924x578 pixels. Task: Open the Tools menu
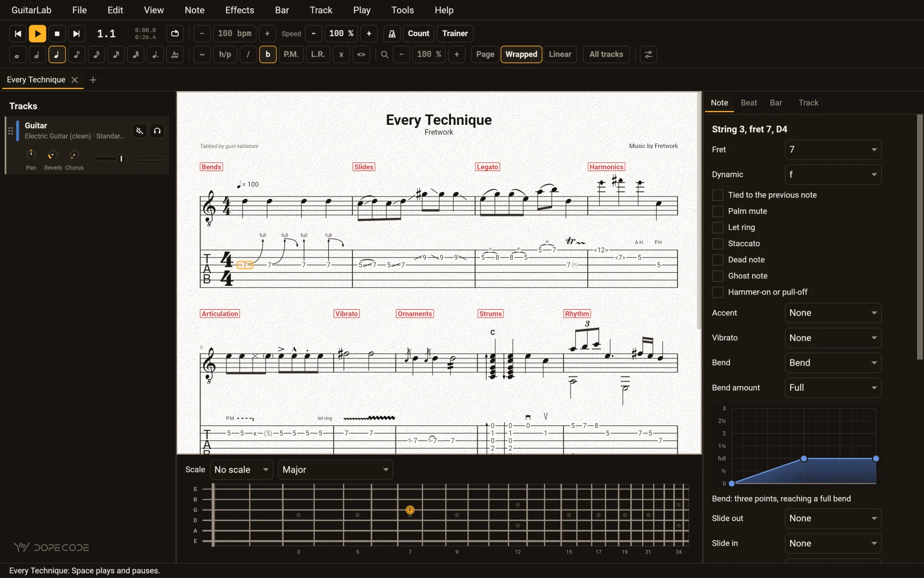coord(402,10)
